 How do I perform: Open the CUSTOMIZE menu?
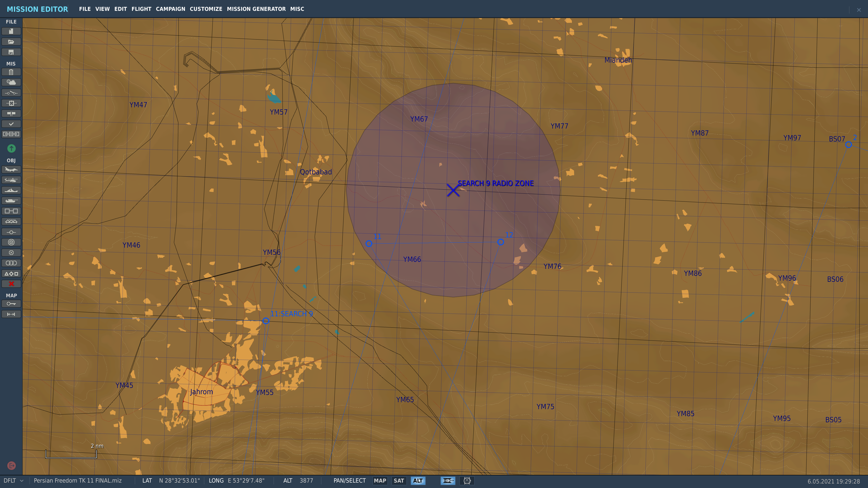[x=206, y=9]
